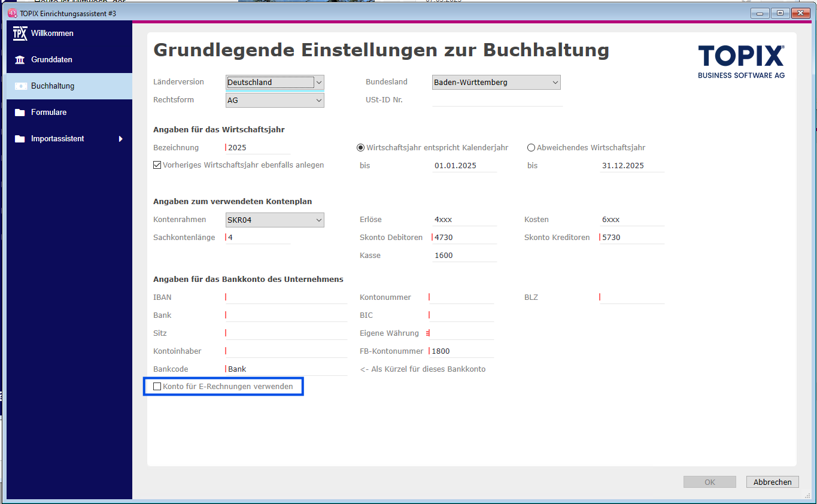Screen dimensions: 817x504
Task: Expand the Importassistent submenu arrow
Action: coord(121,139)
